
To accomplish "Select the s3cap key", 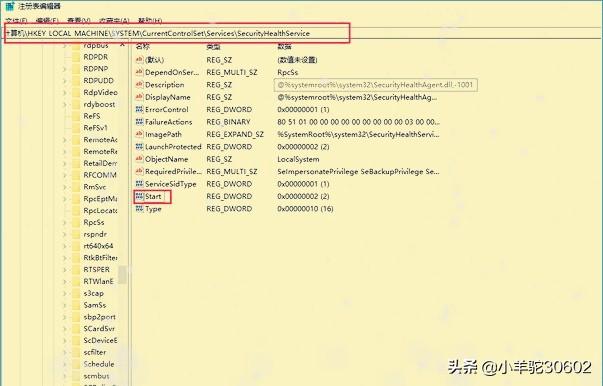I will [93, 293].
